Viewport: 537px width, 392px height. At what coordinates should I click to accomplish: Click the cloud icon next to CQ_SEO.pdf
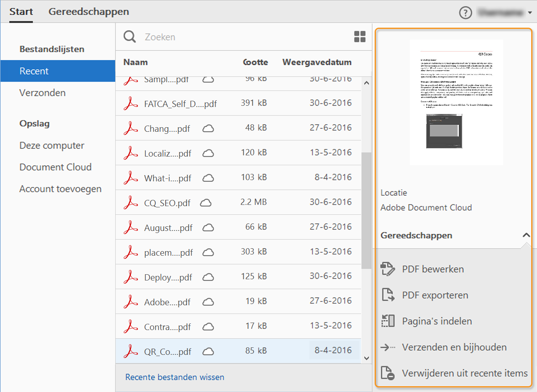pos(206,203)
